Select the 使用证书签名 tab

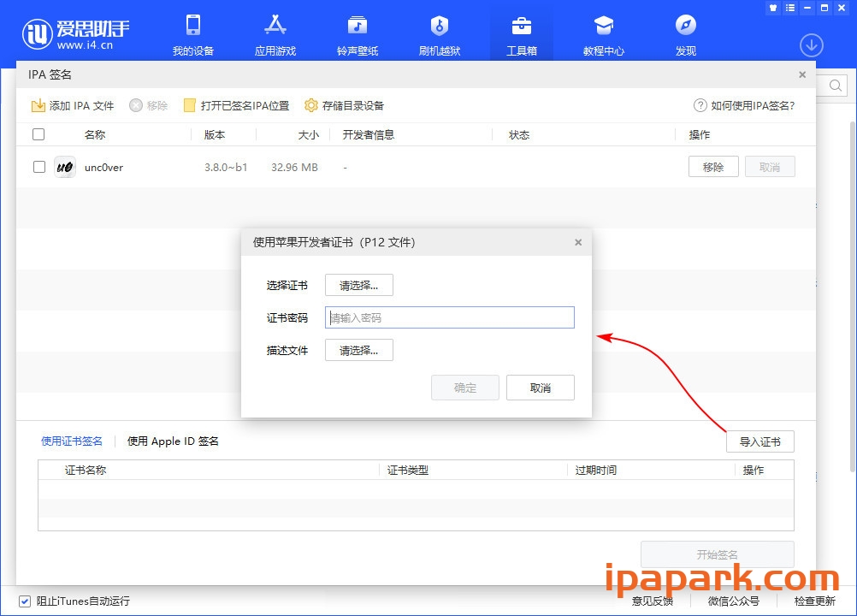[x=72, y=441]
